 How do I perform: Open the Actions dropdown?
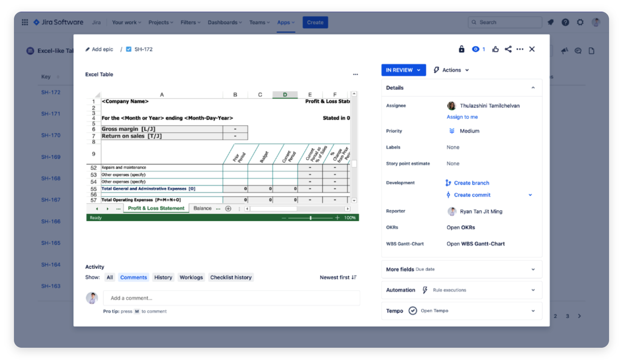pos(451,70)
